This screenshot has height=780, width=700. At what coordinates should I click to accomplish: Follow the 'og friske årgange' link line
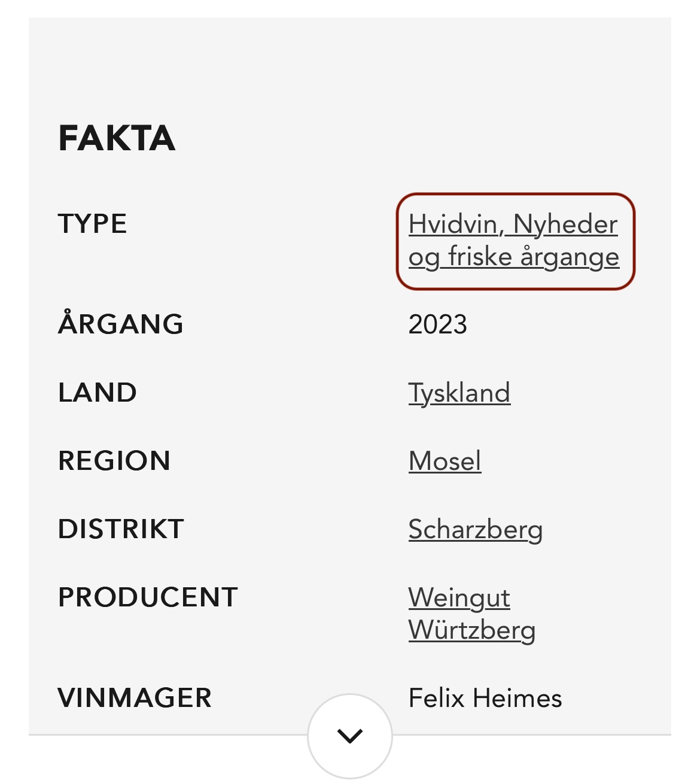[x=514, y=257]
